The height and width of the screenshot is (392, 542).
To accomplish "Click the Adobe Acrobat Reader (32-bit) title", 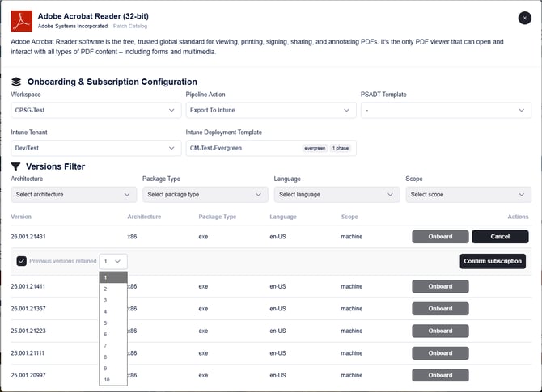I will (93, 16).
